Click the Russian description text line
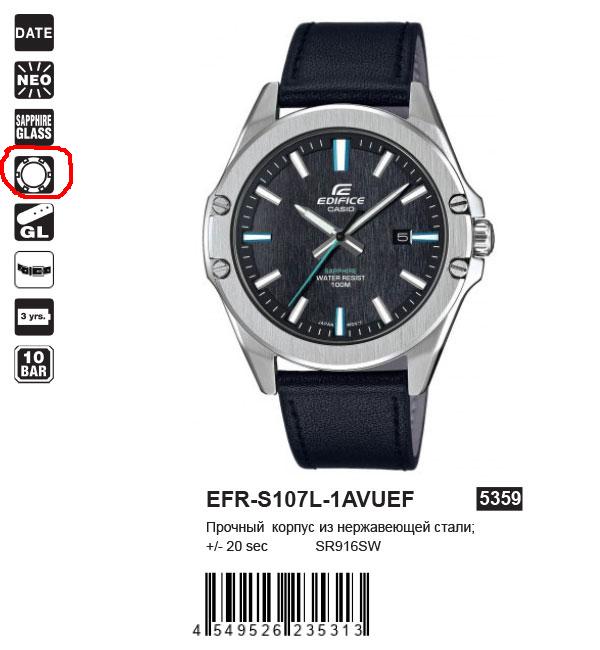This screenshot has width=600, height=650. pyautogui.click(x=340, y=527)
